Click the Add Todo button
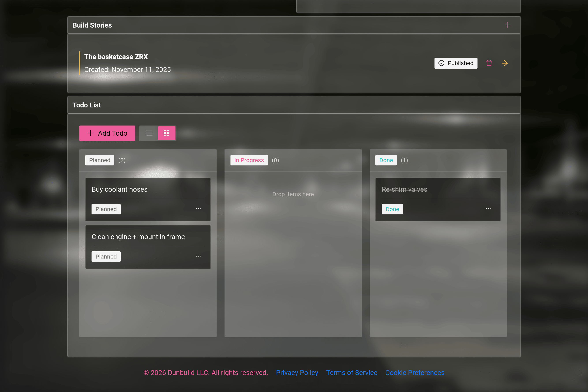 (x=107, y=133)
